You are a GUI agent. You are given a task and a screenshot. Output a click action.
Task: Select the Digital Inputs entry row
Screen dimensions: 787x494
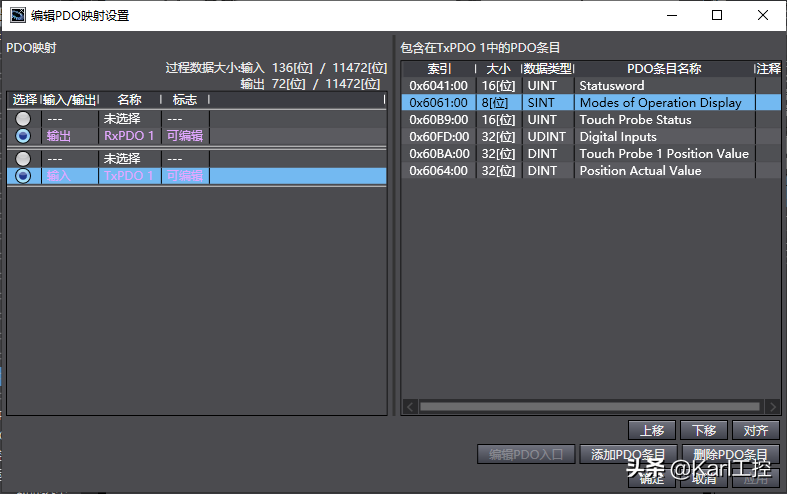pyautogui.click(x=590, y=137)
